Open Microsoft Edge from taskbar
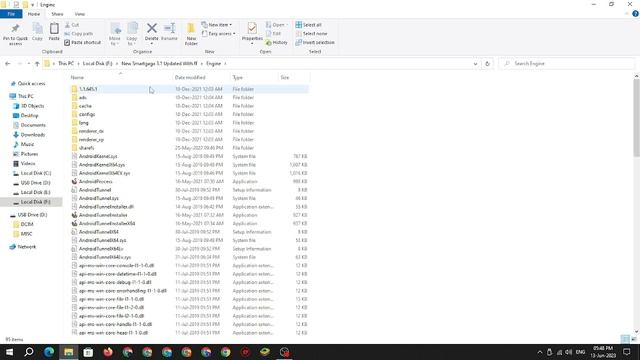Image resolution: width=640 pixels, height=360 pixels. tap(49, 352)
